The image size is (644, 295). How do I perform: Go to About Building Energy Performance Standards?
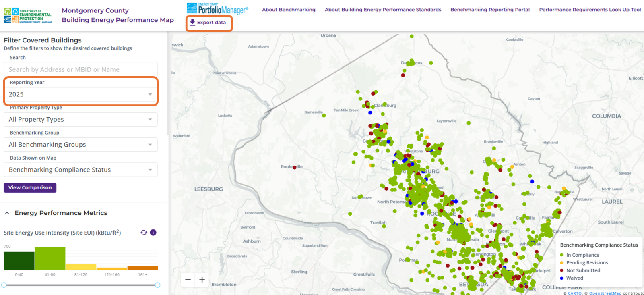383,10
